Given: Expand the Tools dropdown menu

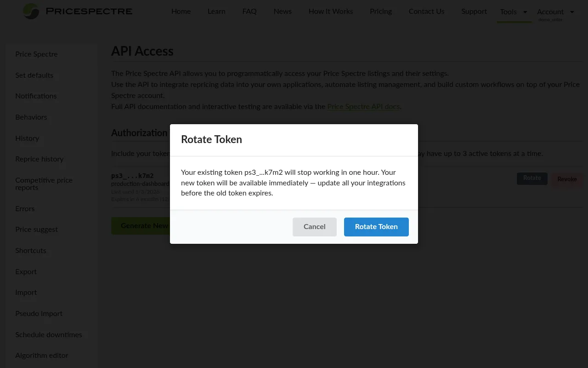Looking at the screenshot, I should pyautogui.click(x=514, y=12).
